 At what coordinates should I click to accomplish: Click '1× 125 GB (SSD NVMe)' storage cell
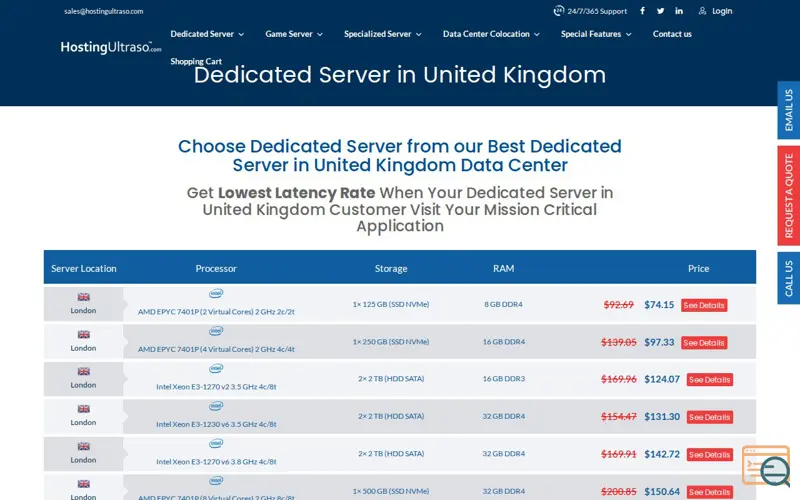coord(391,305)
